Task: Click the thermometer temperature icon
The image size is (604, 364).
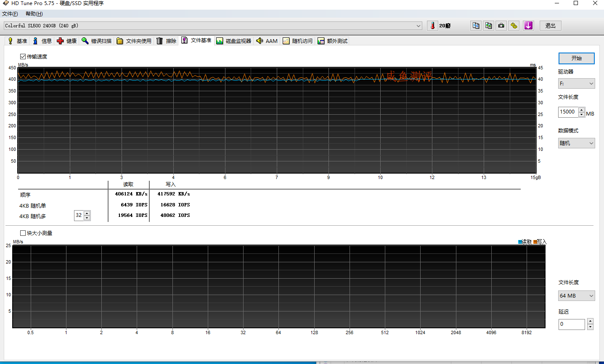Action: coord(432,26)
